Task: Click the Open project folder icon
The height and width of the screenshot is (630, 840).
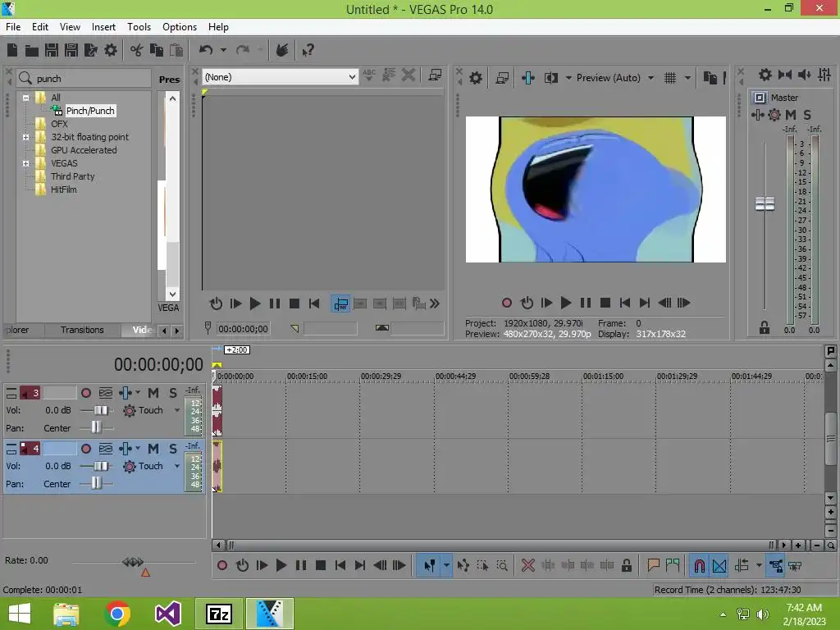Action: pos(32,50)
